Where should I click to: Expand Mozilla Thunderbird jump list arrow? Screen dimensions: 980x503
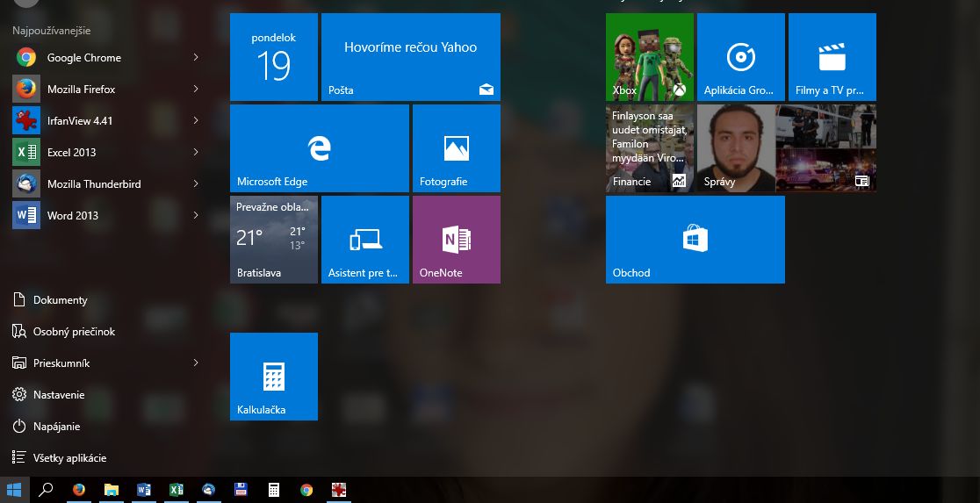click(196, 183)
